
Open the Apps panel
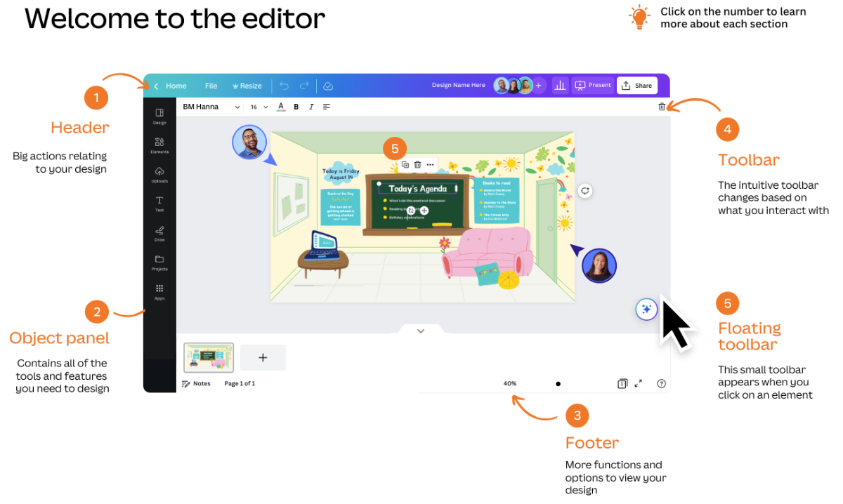pyautogui.click(x=159, y=291)
